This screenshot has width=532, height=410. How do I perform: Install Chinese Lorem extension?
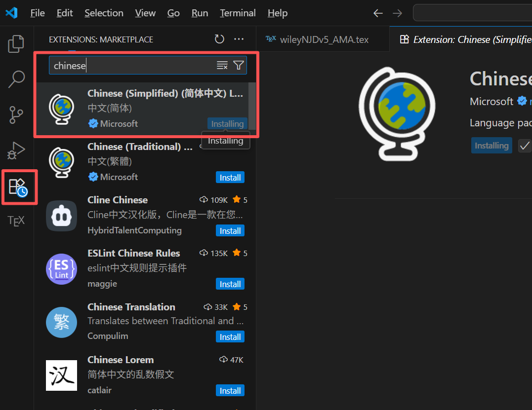(230, 390)
